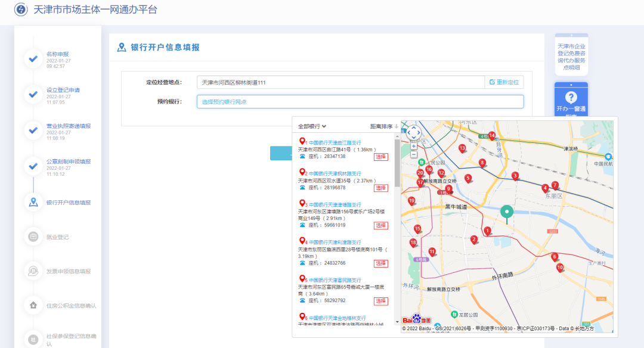The height and width of the screenshot is (348, 644).
Task: Click red map marker number 13
Action: click(x=463, y=148)
